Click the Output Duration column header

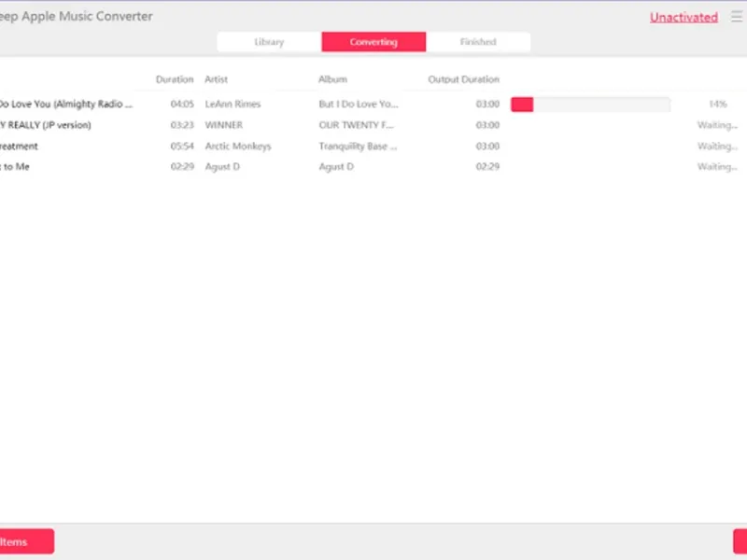point(463,79)
